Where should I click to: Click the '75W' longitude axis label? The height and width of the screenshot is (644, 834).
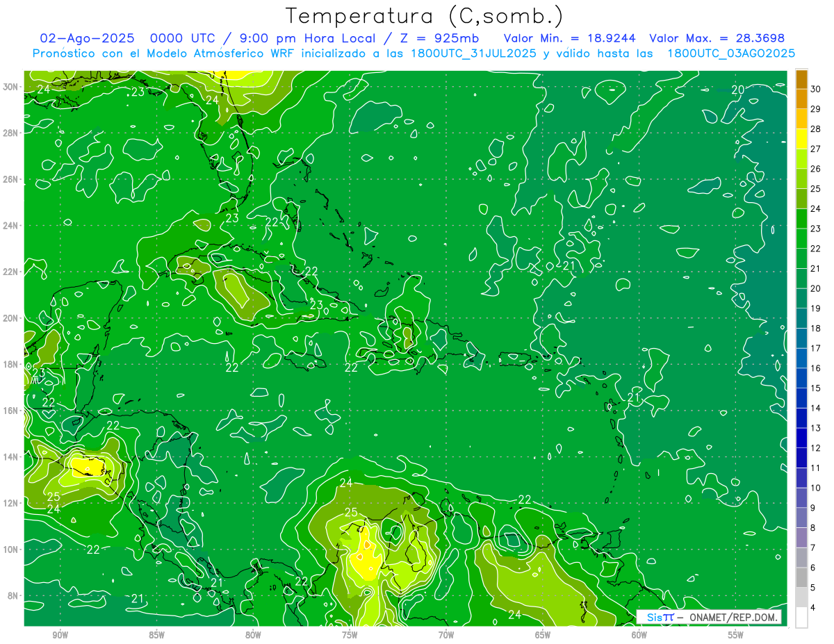(x=350, y=635)
